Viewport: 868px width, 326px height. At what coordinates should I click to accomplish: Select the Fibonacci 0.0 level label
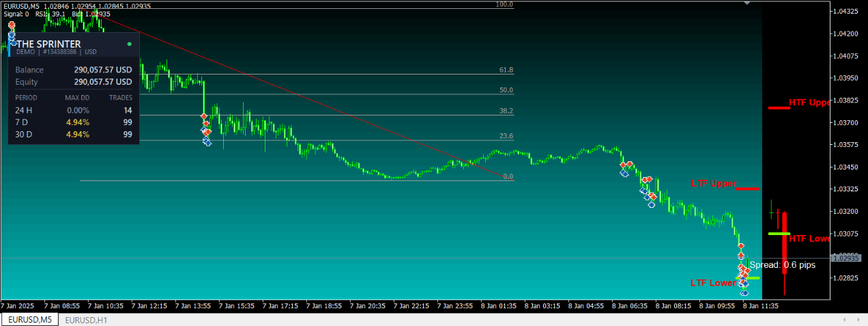(508, 176)
